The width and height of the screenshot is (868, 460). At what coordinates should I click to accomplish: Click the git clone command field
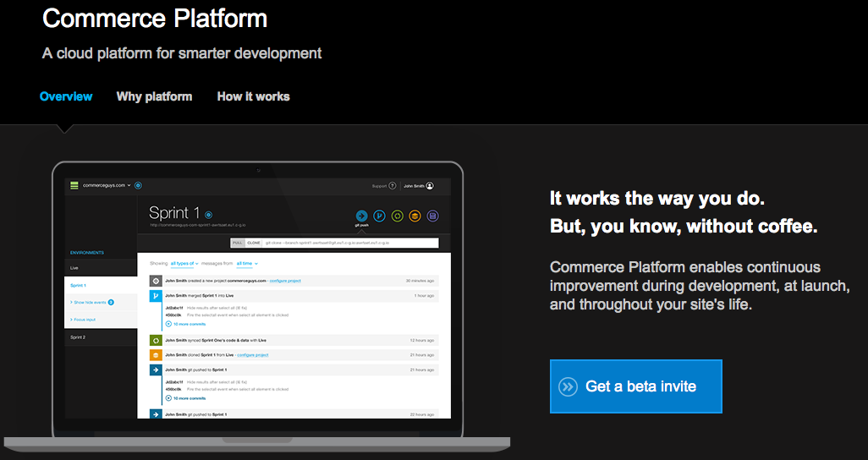click(x=350, y=243)
